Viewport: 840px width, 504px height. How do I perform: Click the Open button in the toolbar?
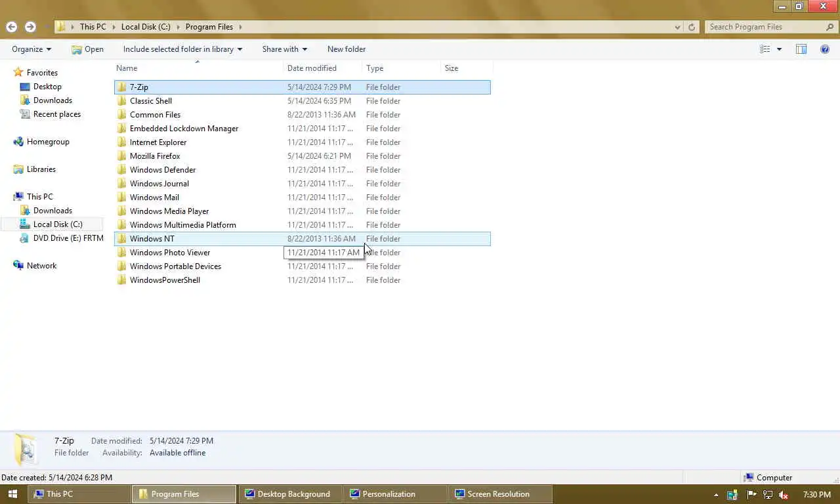87,49
